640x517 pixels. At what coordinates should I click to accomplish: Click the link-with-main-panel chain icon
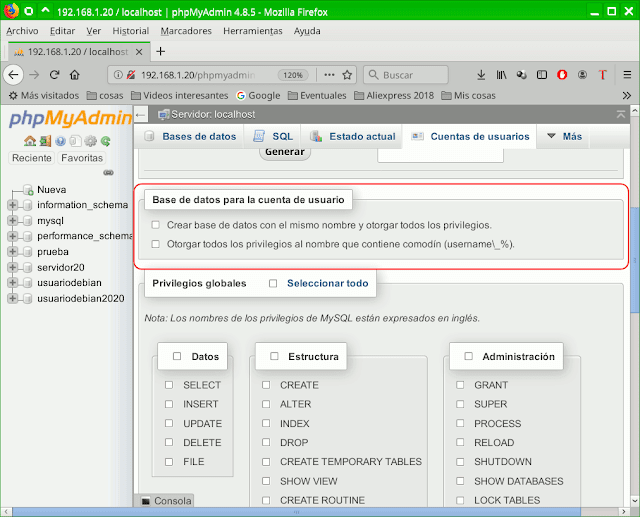[x=108, y=173]
